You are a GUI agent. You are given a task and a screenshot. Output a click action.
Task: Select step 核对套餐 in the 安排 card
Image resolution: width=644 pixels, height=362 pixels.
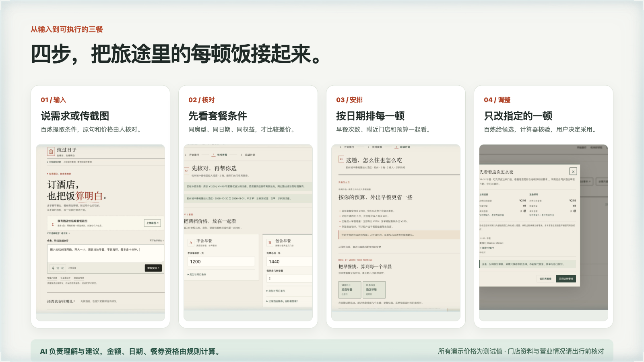pos(375,147)
